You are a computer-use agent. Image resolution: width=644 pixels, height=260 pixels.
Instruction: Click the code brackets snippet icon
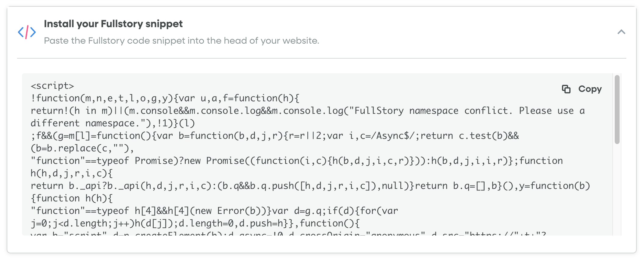pyautogui.click(x=27, y=32)
